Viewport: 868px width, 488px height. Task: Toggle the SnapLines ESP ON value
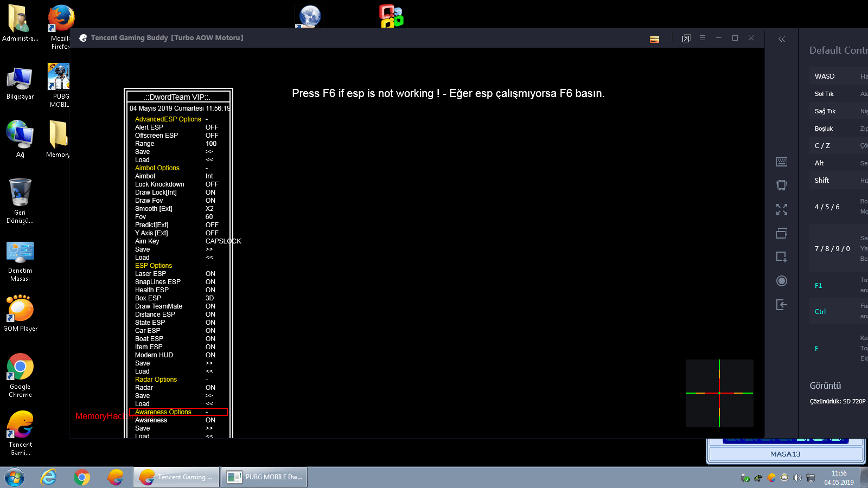pos(210,282)
